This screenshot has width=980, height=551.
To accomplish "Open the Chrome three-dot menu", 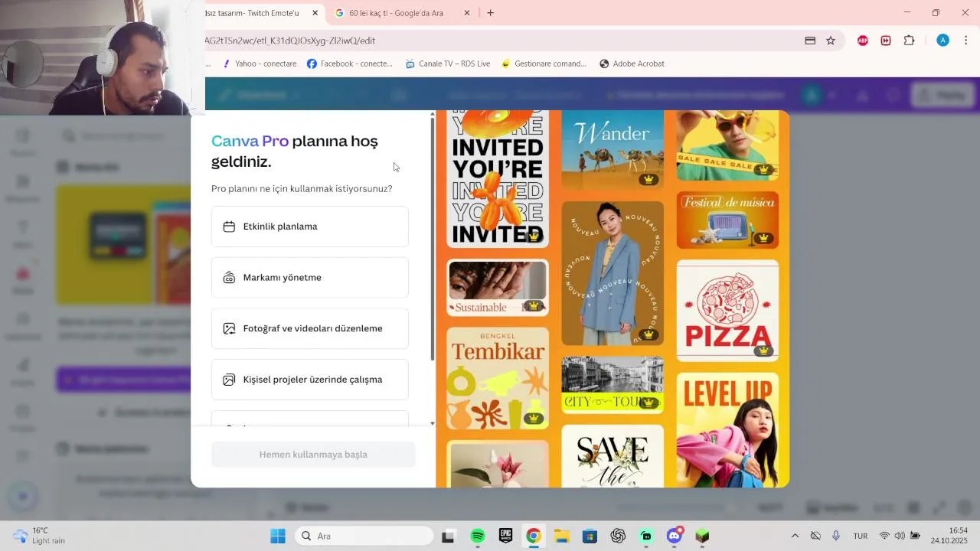I will (x=965, y=41).
